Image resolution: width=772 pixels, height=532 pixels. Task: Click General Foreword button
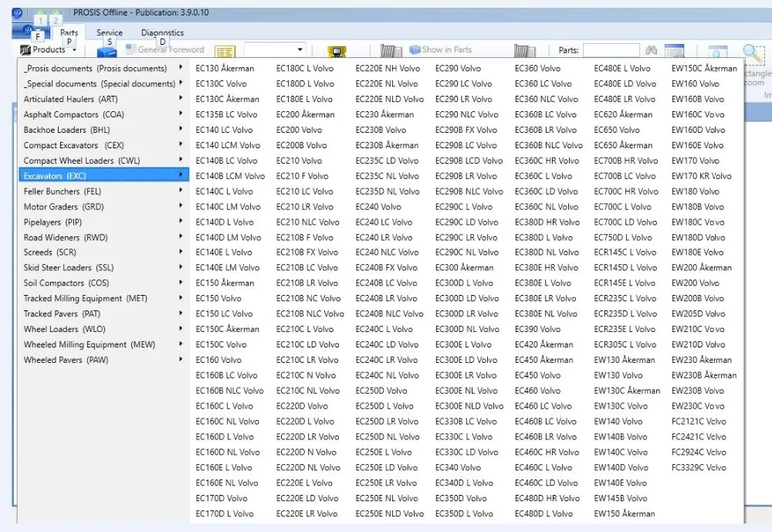pos(165,49)
